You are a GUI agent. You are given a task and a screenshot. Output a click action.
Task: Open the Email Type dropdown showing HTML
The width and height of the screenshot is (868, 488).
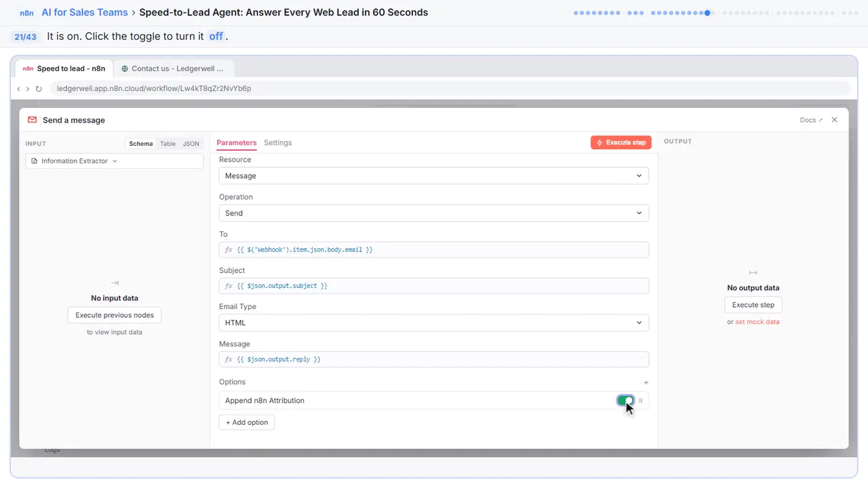(433, 323)
